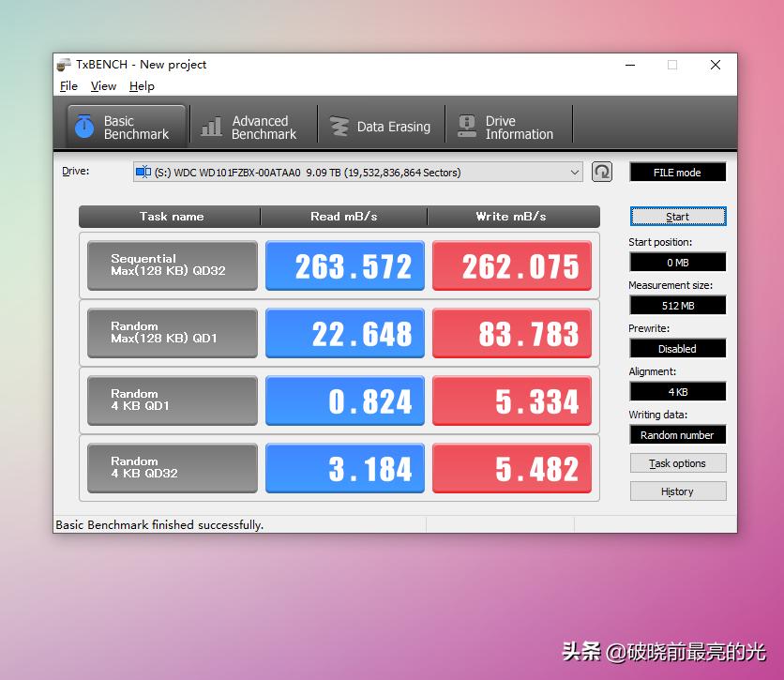
Task: Switch Writing data to Random number
Action: tap(677, 434)
